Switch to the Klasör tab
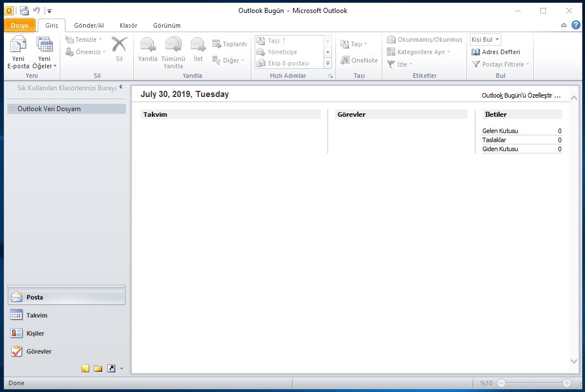585x392 pixels. (x=128, y=25)
